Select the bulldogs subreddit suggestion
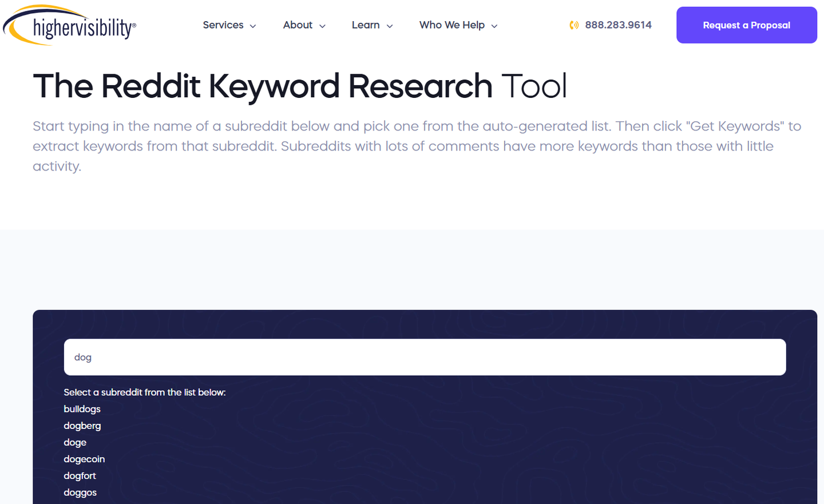Viewport: 824px width, 504px height. 82,409
